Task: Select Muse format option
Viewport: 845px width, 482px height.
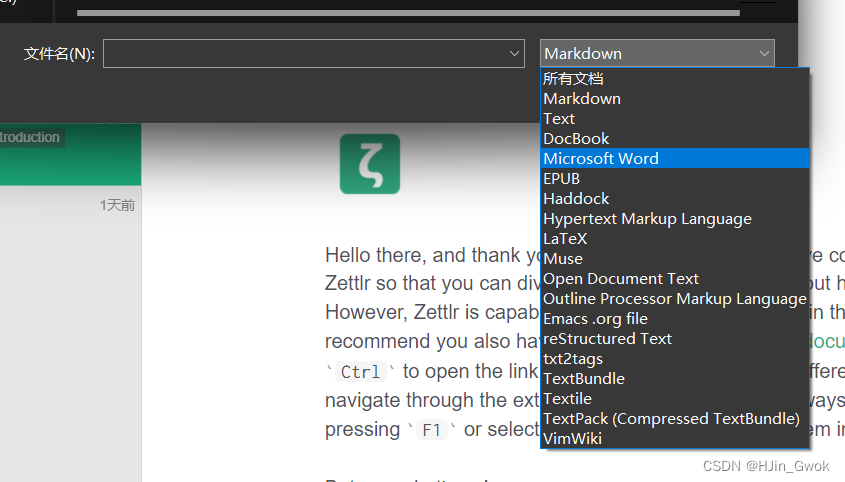Action: [x=675, y=258]
